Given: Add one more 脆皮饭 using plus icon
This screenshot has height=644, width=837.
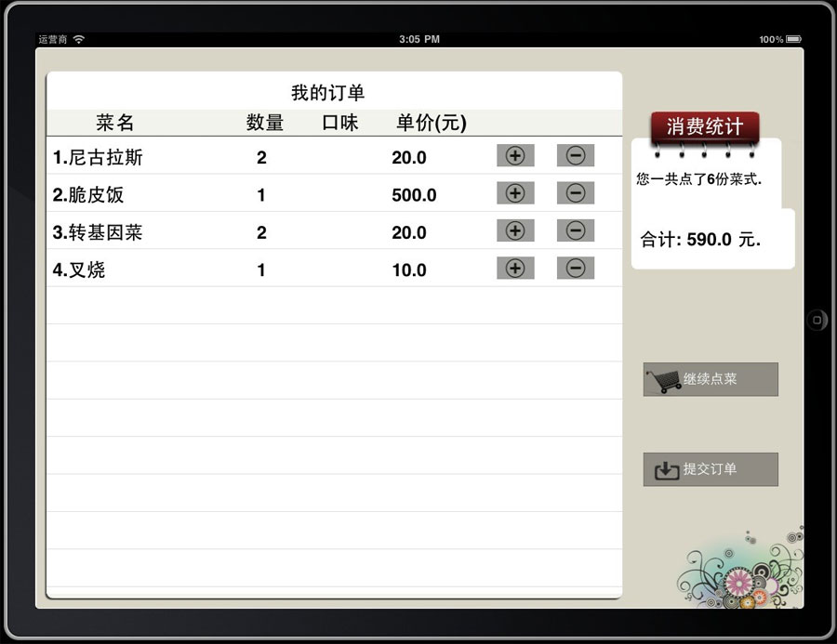Looking at the screenshot, I should coord(515,193).
